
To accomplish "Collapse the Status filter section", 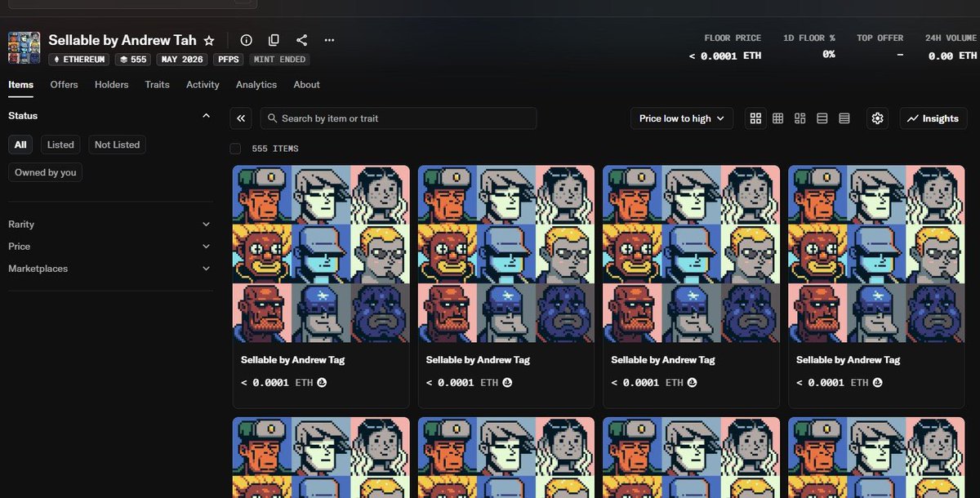I will pos(206,116).
